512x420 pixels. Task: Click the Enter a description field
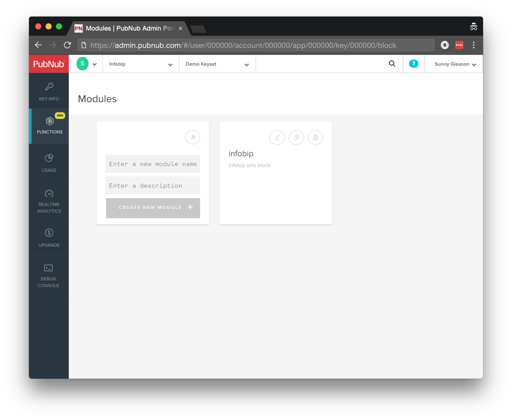(153, 186)
